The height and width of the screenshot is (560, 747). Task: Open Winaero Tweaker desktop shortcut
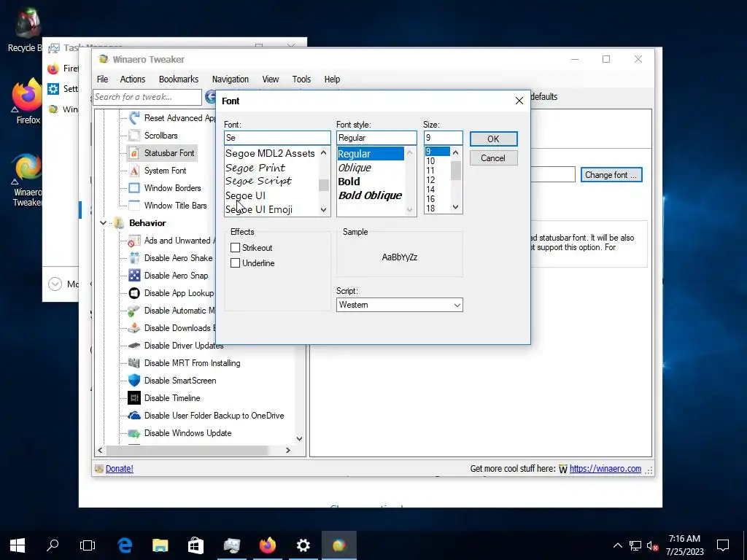click(x=27, y=180)
